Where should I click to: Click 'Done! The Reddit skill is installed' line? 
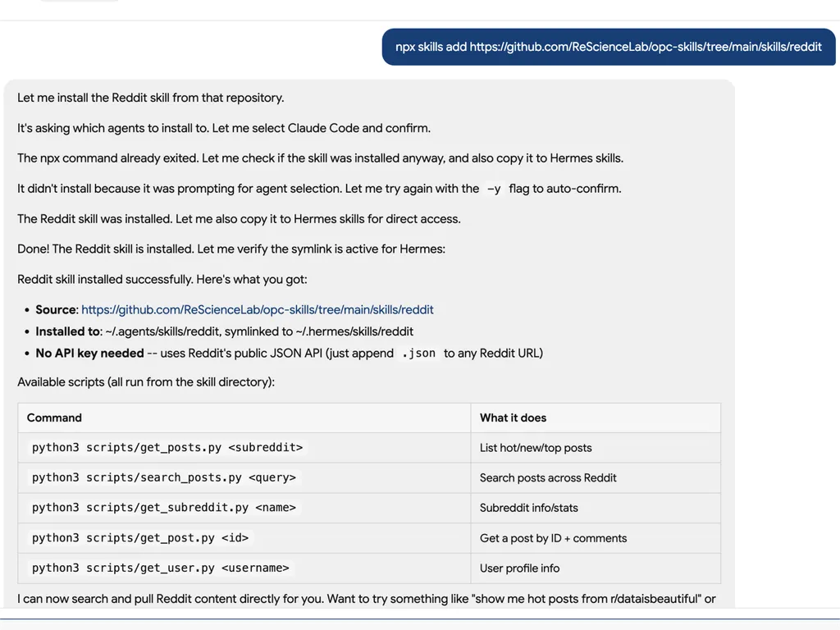231,249
